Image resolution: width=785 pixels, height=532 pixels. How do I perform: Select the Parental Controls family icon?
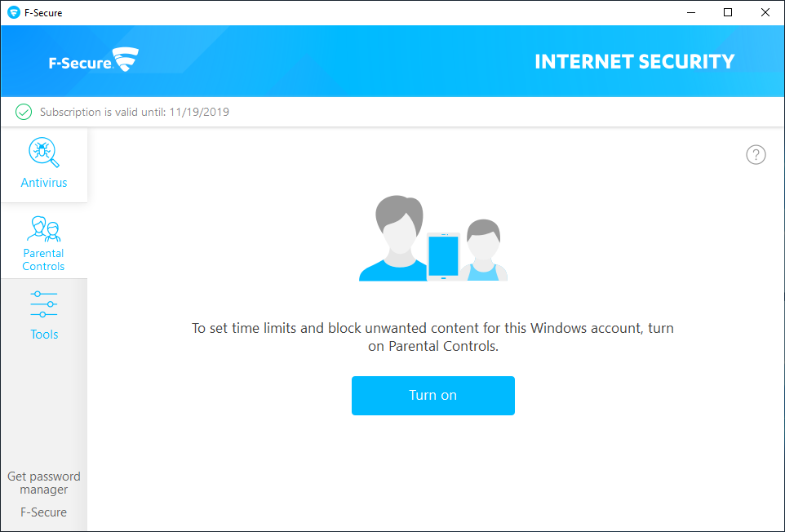(x=43, y=228)
